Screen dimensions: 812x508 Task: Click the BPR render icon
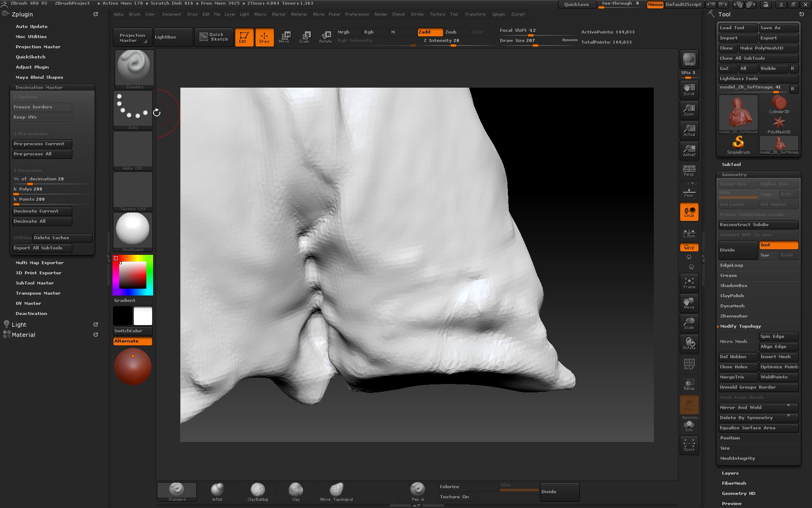point(689,59)
